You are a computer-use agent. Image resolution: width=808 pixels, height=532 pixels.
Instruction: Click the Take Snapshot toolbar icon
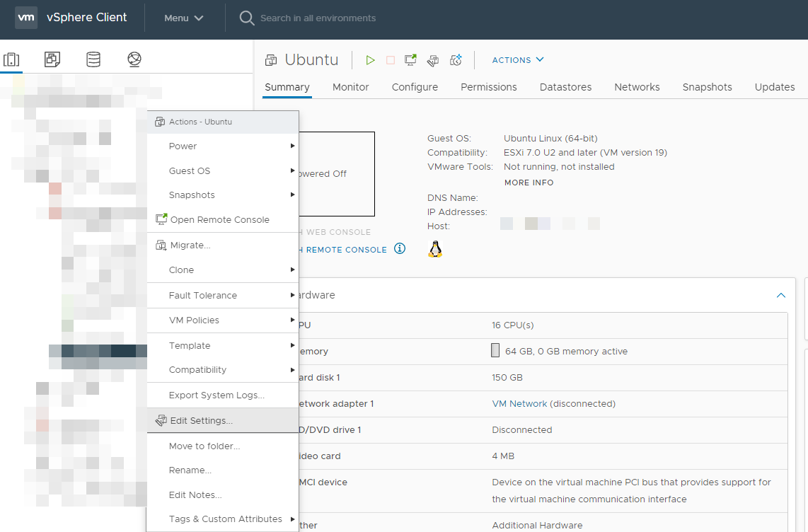click(x=456, y=60)
